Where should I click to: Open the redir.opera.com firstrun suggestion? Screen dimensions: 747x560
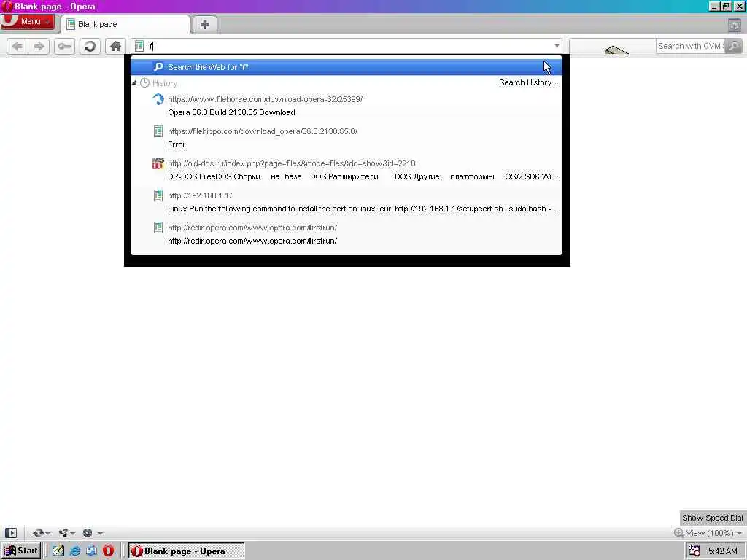347,234
